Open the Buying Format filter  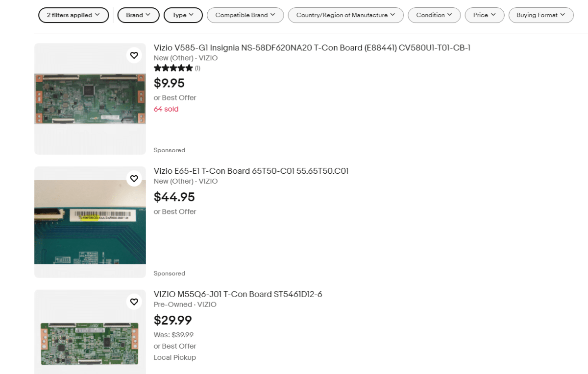pyautogui.click(x=541, y=15)
